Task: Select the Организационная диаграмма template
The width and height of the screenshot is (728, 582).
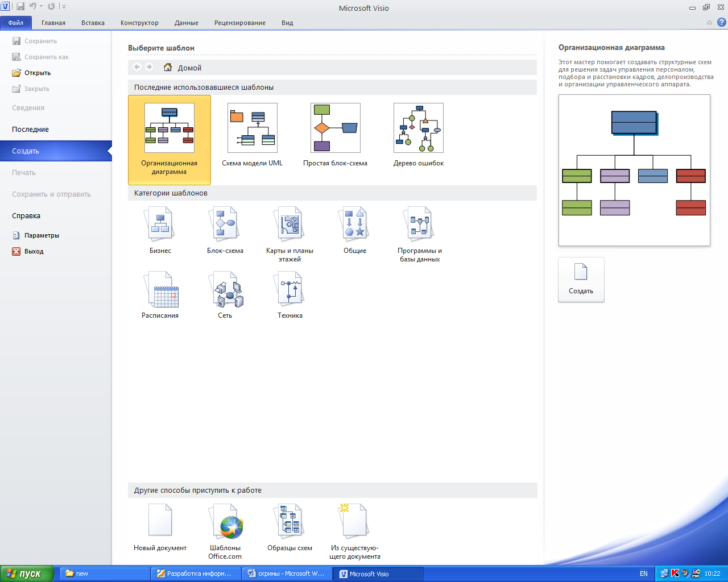Action: click(x=169, y=140)
